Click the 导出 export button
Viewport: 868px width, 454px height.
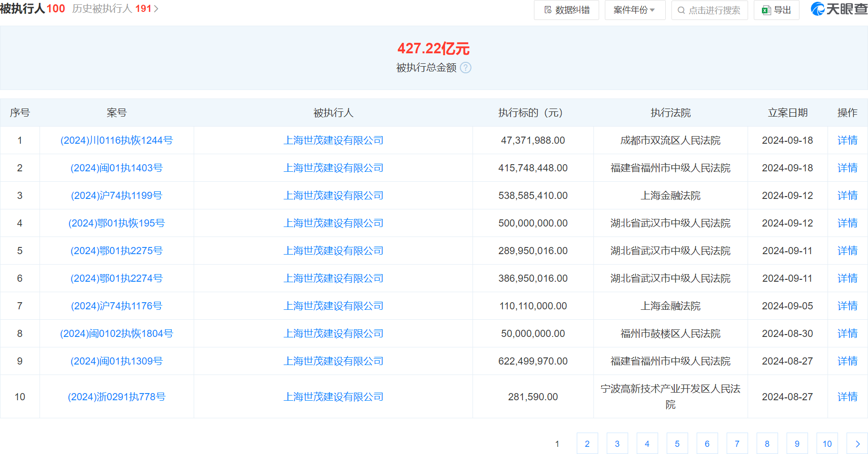(x=776, y=10)
